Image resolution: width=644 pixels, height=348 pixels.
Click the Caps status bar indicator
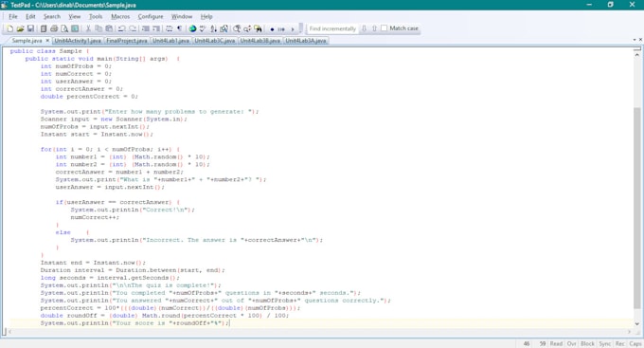pyautogui.click(x=635, y=344)
